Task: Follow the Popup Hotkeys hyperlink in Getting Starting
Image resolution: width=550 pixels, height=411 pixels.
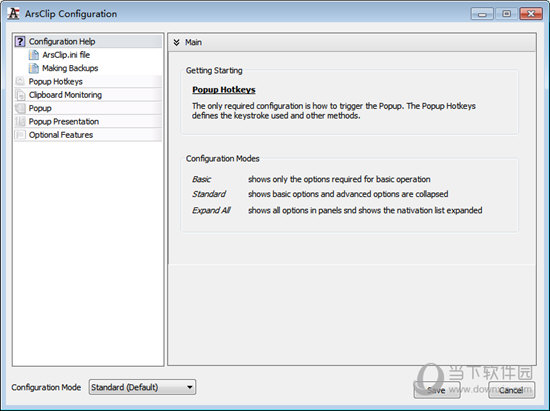Action: pos(224,90)
